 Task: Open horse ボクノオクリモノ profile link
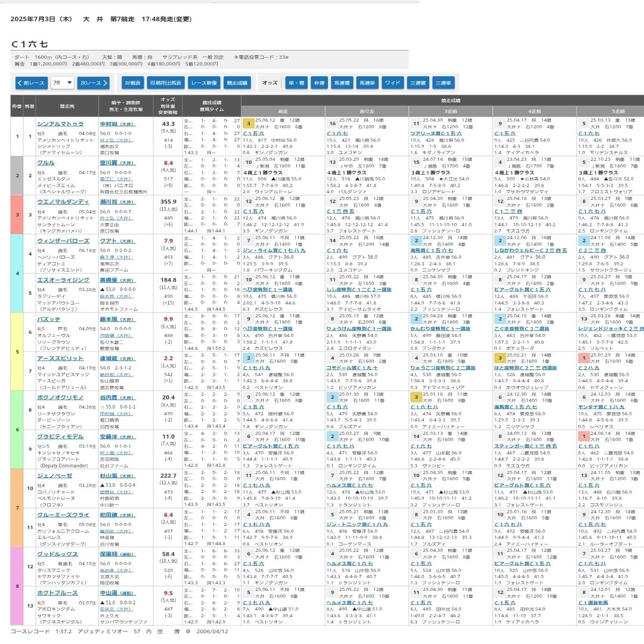(60, 397)
